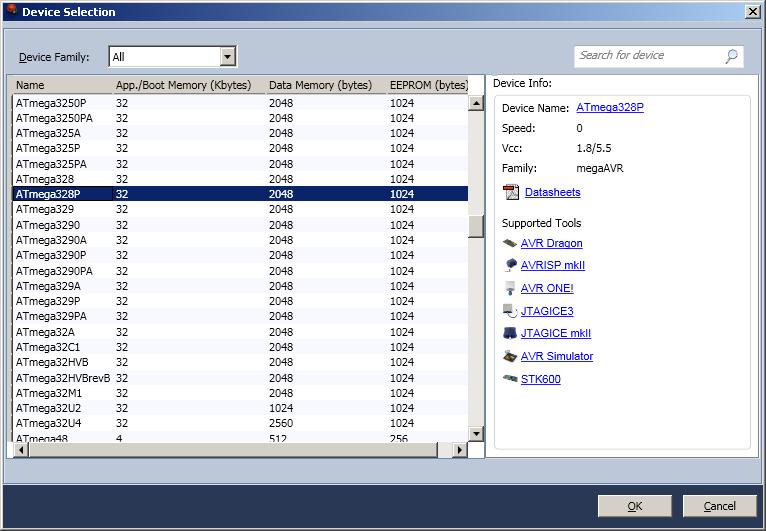Viewport: 766px width, 531px height.
Task: Select the ATmega325A row
Action: [240, 133]
